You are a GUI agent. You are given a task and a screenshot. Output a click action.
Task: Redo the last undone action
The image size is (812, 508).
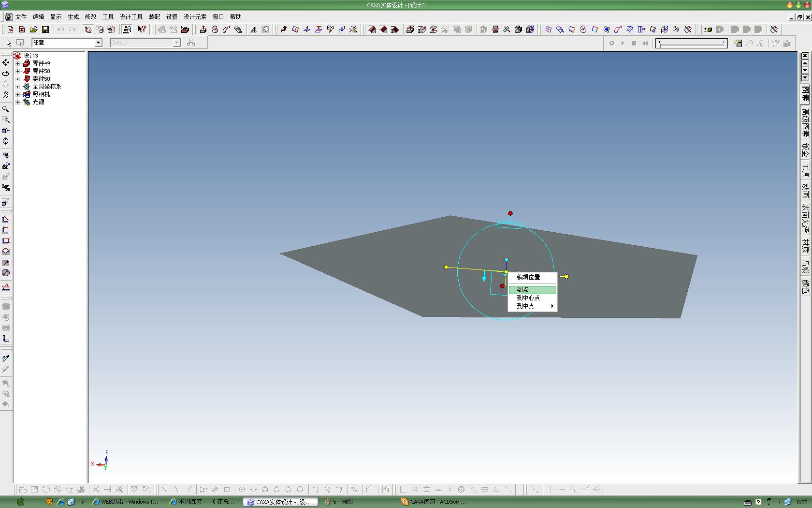tap(72, 30)
